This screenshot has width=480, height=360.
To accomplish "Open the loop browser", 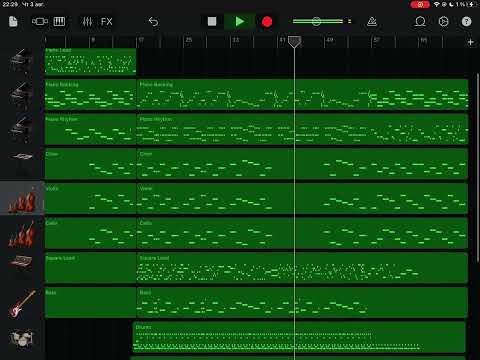I will pyautogui.click(x=420, y=22).
